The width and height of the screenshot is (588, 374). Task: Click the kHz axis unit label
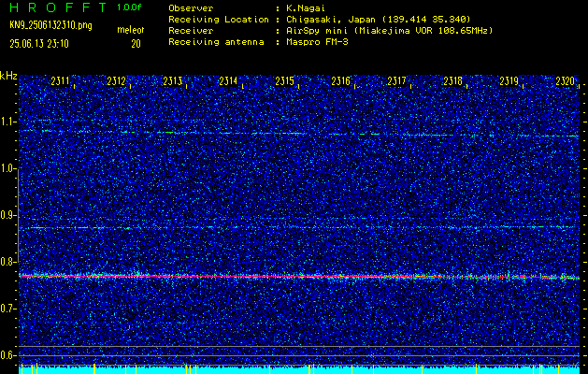(8, 76)
